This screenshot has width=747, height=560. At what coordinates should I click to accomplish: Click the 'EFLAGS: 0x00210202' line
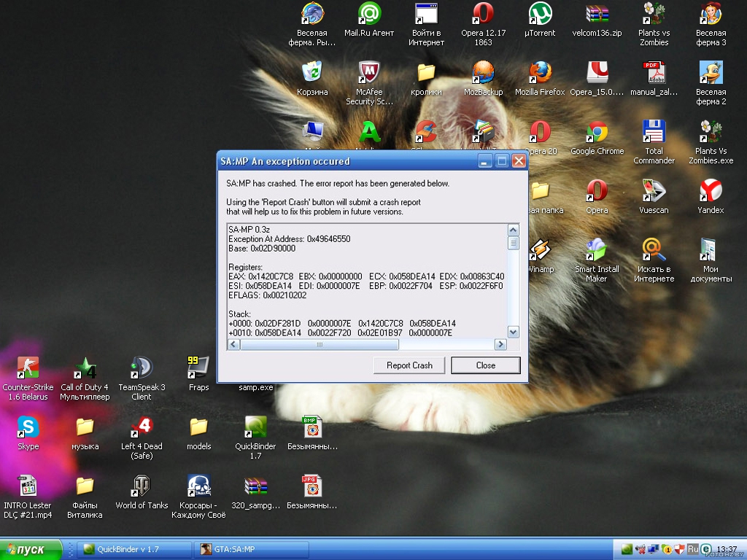[267, 295]
